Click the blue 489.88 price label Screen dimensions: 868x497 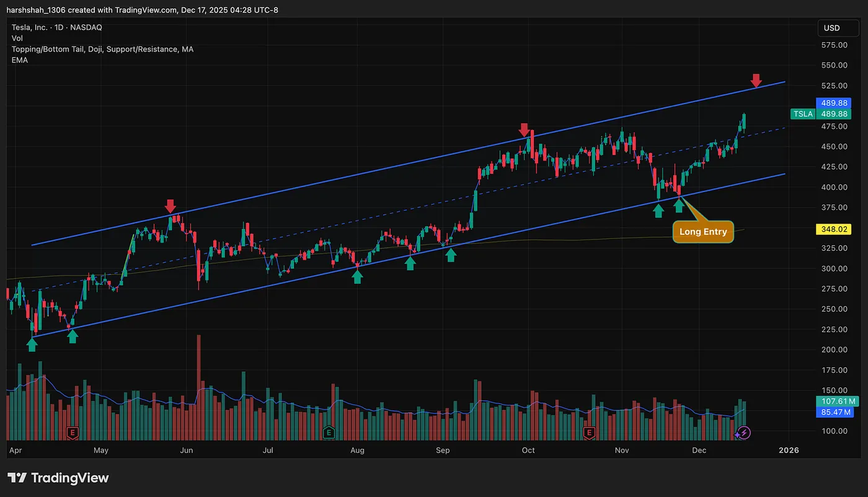tap(834, 103)
